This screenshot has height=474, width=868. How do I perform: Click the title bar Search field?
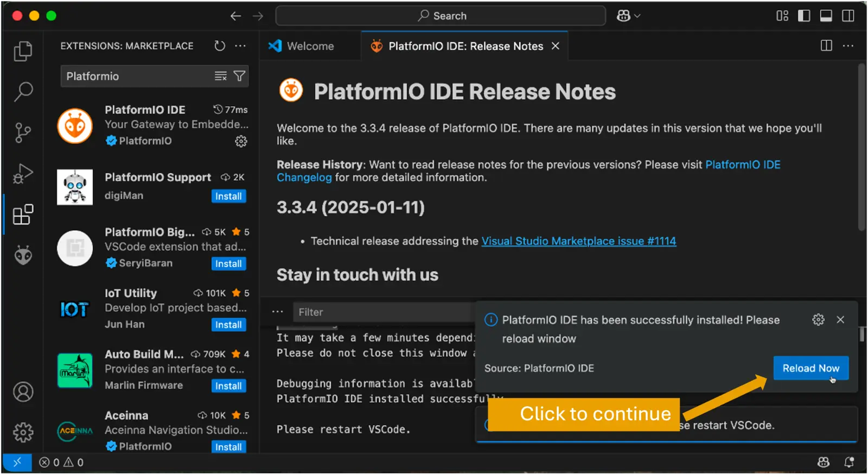[441, 16]
